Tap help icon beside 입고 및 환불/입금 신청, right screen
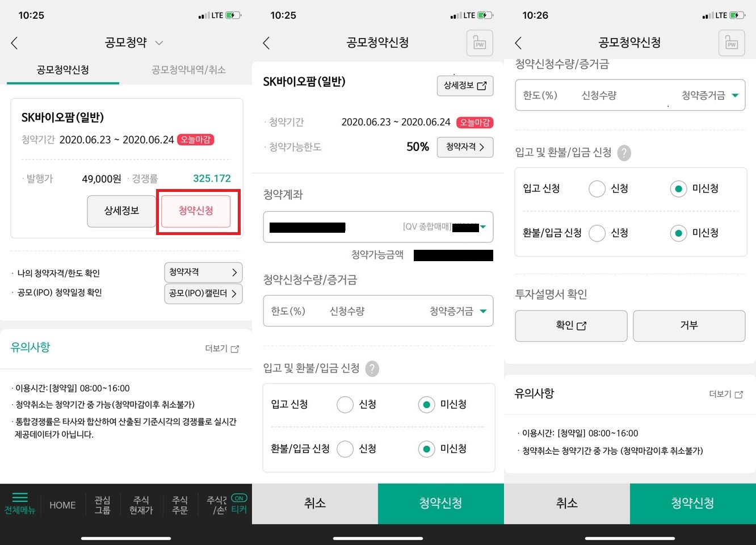 click(x=624, y=153)
